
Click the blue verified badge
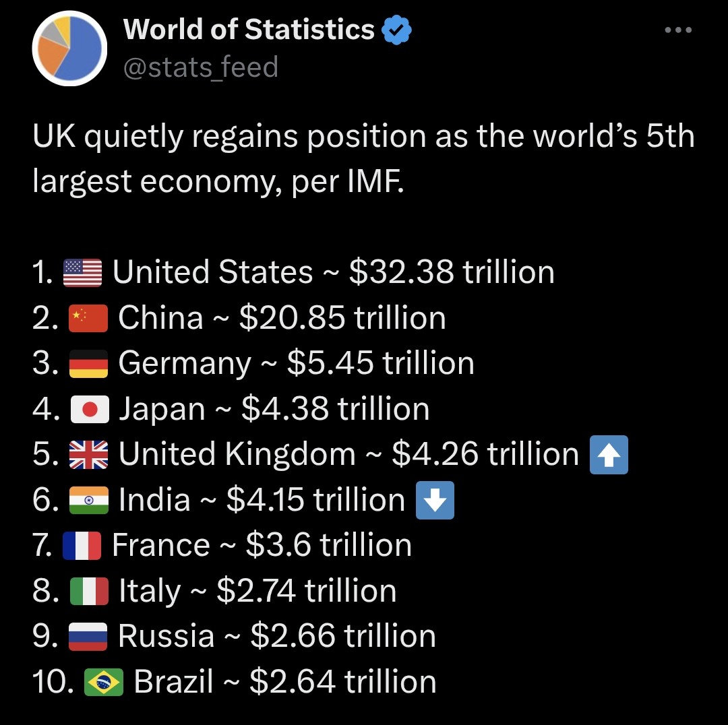[396, 29]
